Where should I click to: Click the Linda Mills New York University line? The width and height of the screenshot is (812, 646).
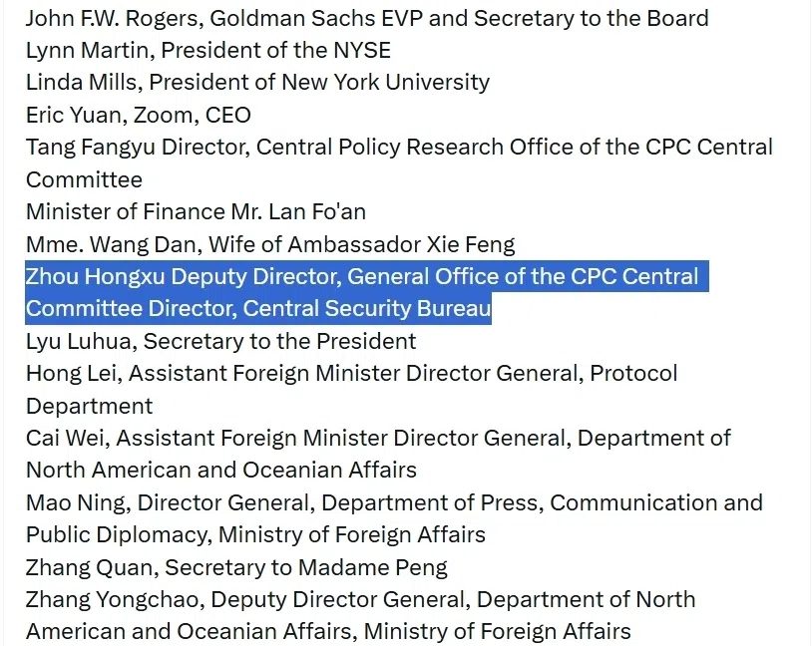tap(257, 83)
